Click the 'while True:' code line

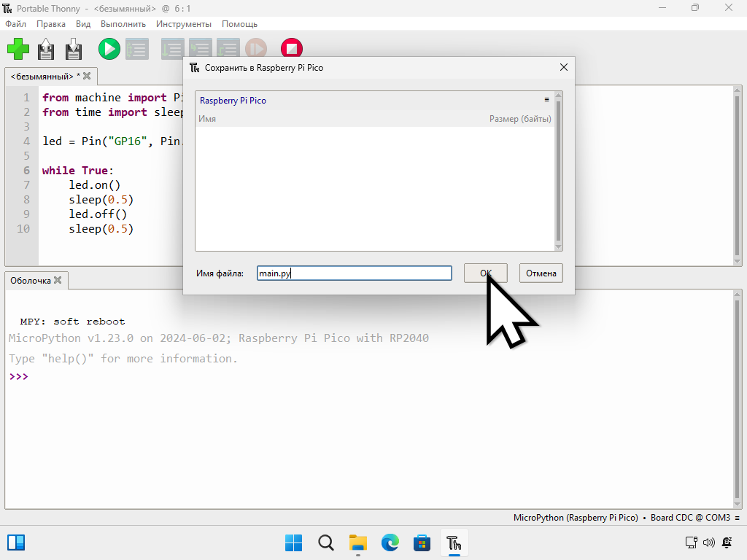click(x=77, y=171)
